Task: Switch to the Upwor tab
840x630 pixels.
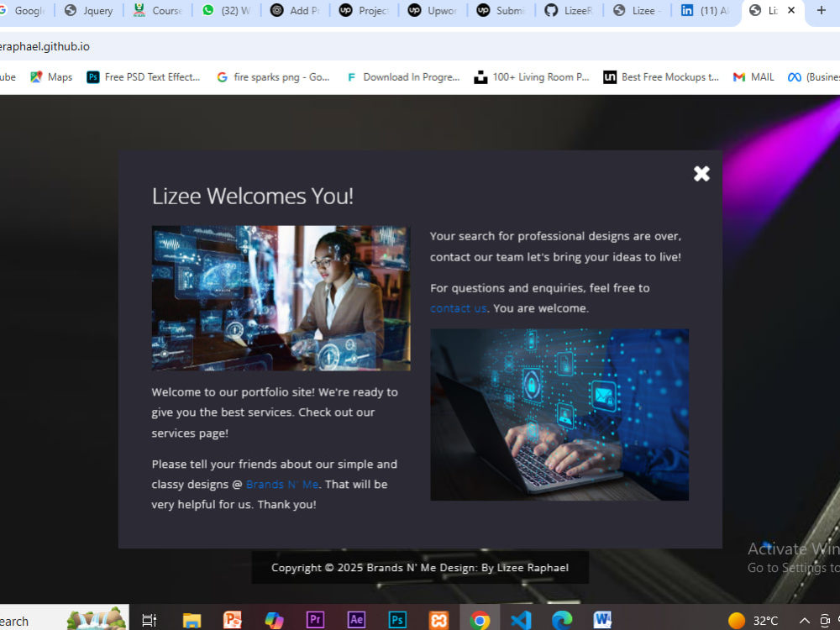Action: (432, 11)
